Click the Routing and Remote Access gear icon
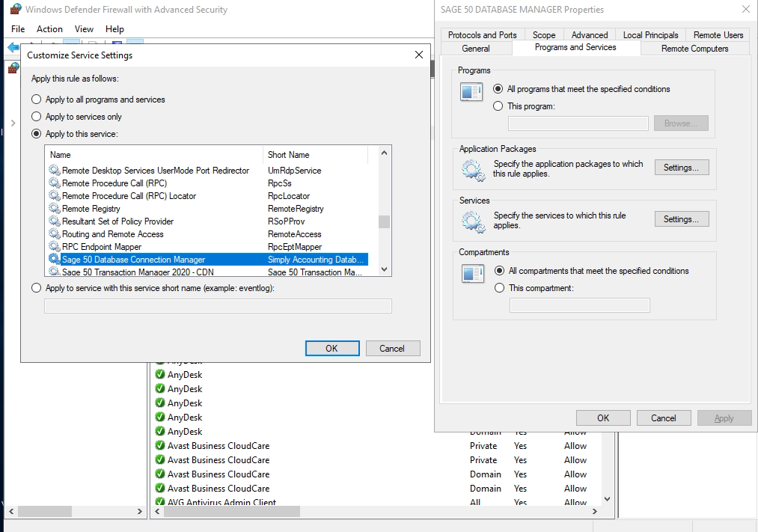This screenshot has height=532, width=758. 55,234
